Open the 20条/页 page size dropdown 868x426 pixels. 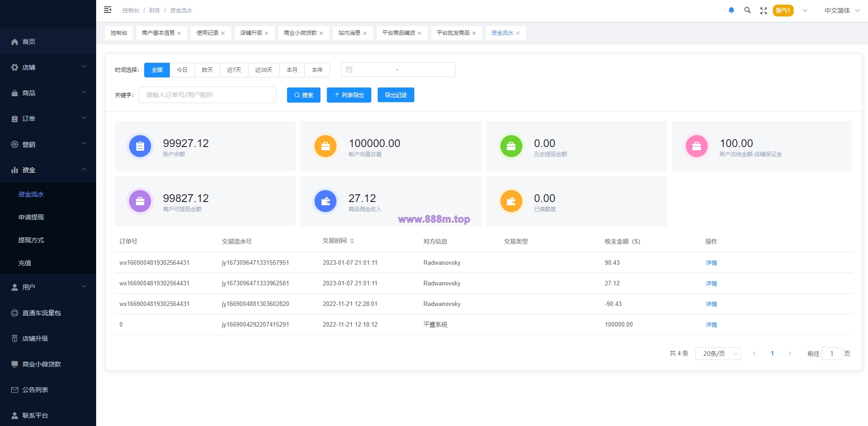point(718,354)
